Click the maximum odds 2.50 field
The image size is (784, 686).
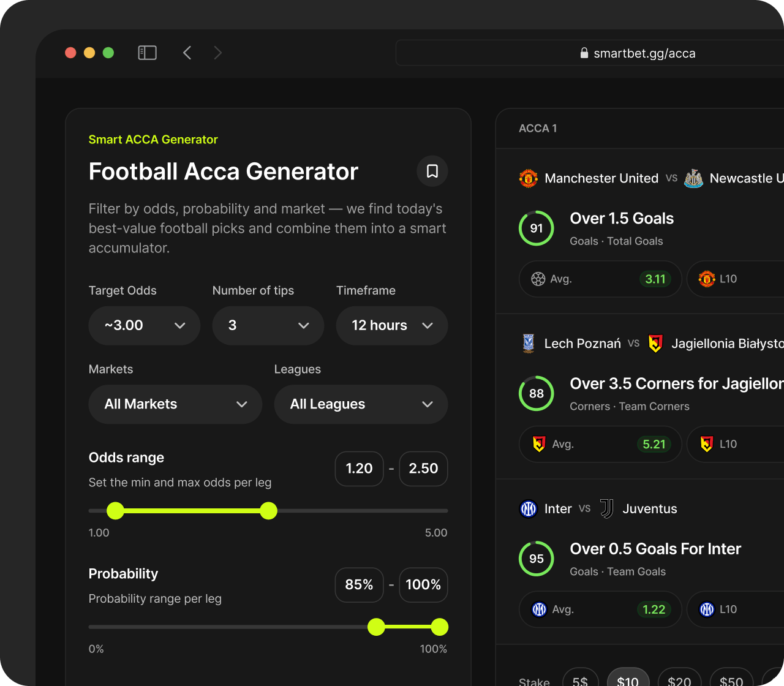pyautogui.click(x=423, y=469)
